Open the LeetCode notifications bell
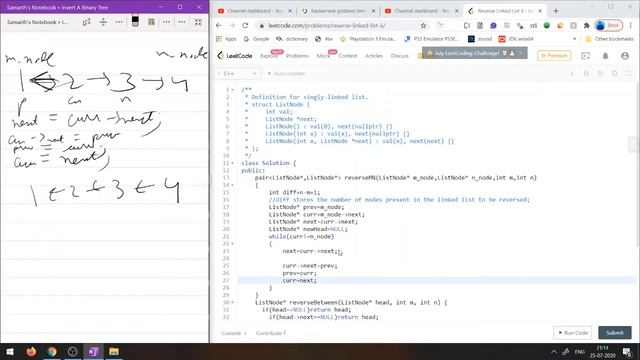640x360 pixels. (x=605, y=56)
